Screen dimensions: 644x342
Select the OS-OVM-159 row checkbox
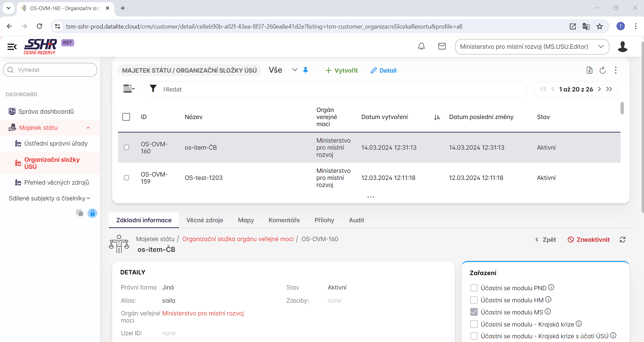tap(126, 178)
